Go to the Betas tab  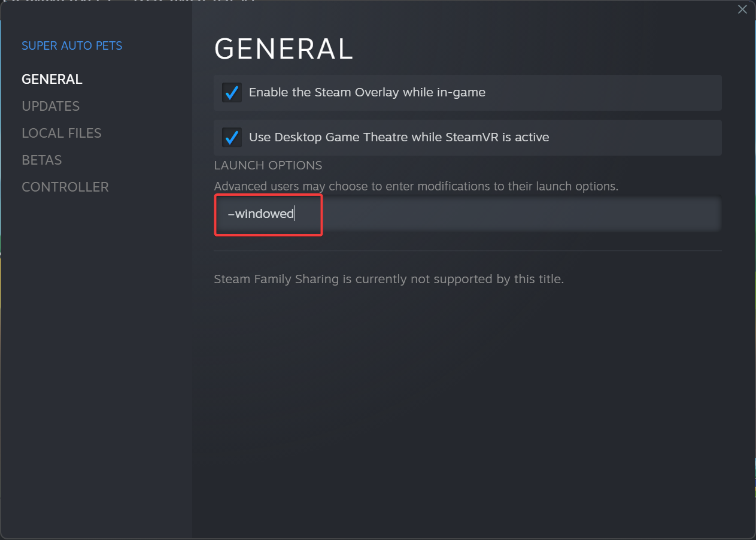tap(42, 160)
